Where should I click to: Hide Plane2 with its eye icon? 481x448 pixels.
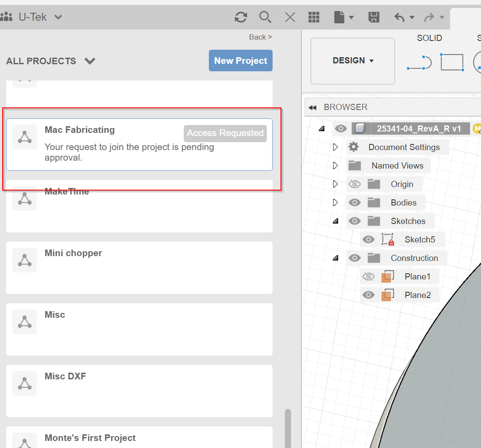click(x=368, y=295)
